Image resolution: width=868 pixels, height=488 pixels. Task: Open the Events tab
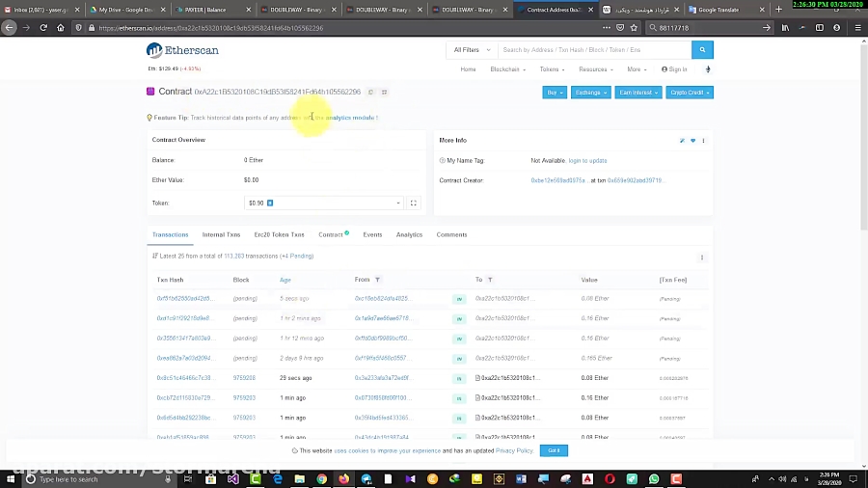click(372, 234)
